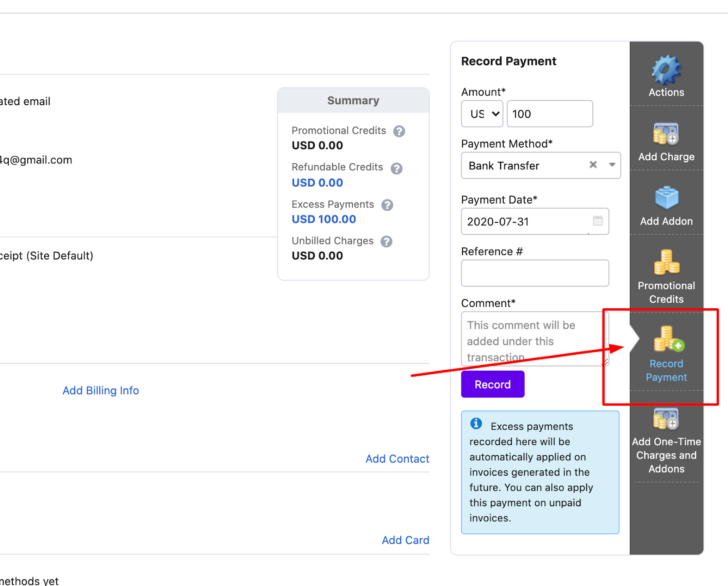Click the Add Card link
Image resolution: width=728 pixels, height=586 pixels.
click(x=405, y=540)
